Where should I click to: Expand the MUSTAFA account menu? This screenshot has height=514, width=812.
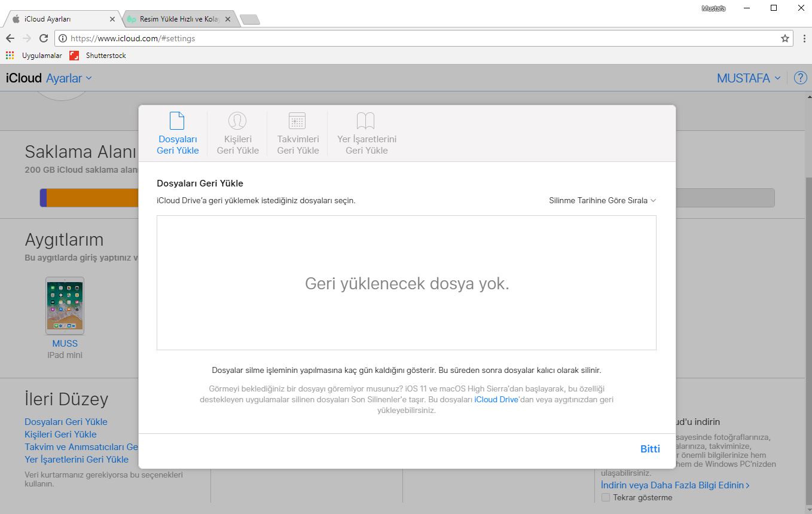pyautogui.click(x=749, y=78)
